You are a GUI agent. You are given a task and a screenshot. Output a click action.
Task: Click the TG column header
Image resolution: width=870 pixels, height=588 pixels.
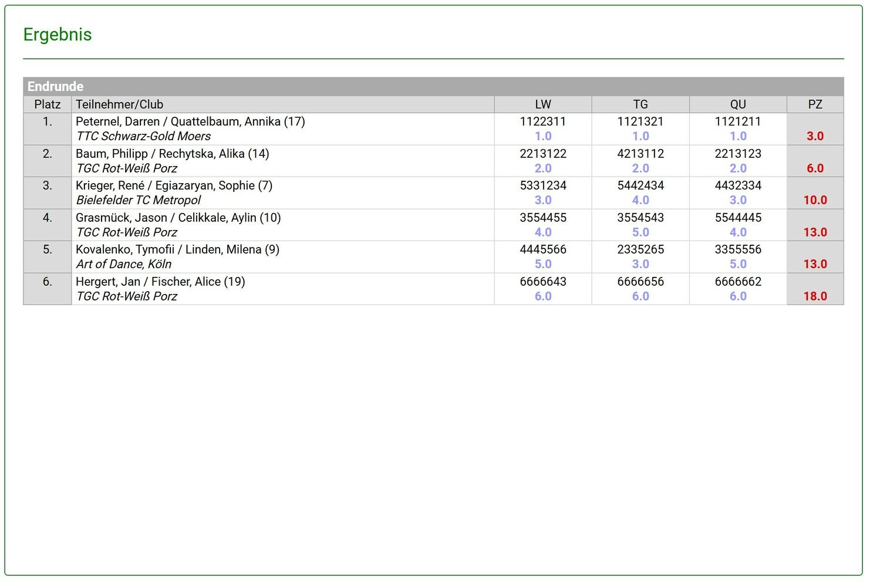pyautogui.click(x=640, y=104)
